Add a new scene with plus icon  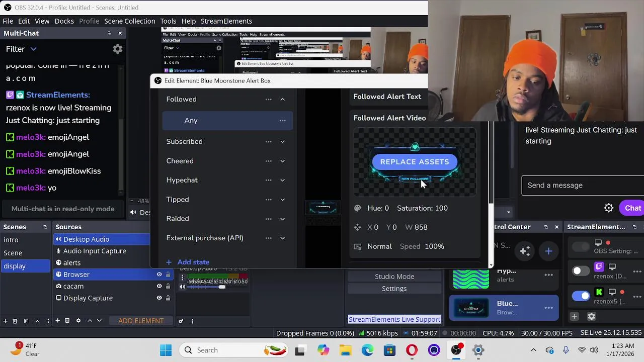tap(5, 321)
